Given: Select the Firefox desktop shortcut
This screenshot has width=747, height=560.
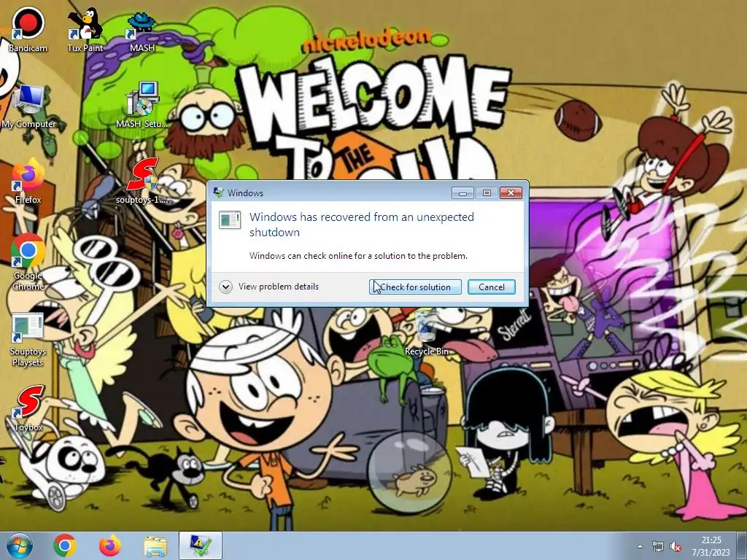Looking at the screenshot, I should pyautogui.click(x=28, y=182).
